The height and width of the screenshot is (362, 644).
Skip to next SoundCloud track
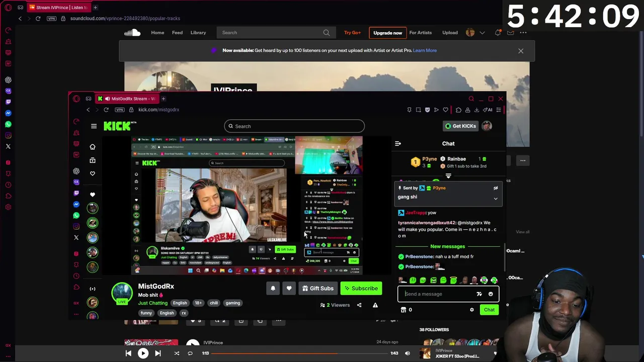point(158,353)
